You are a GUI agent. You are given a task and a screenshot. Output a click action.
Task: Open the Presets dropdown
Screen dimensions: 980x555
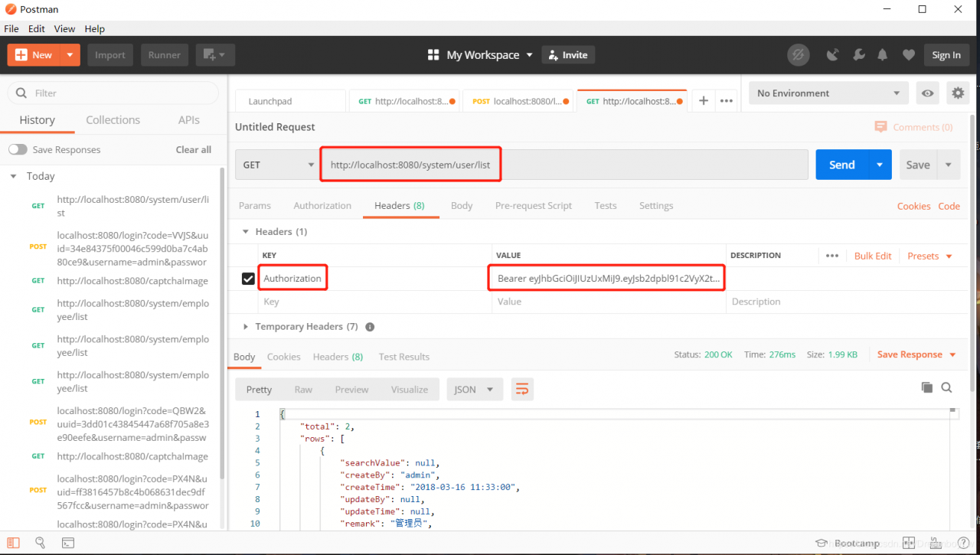(929, 256)
